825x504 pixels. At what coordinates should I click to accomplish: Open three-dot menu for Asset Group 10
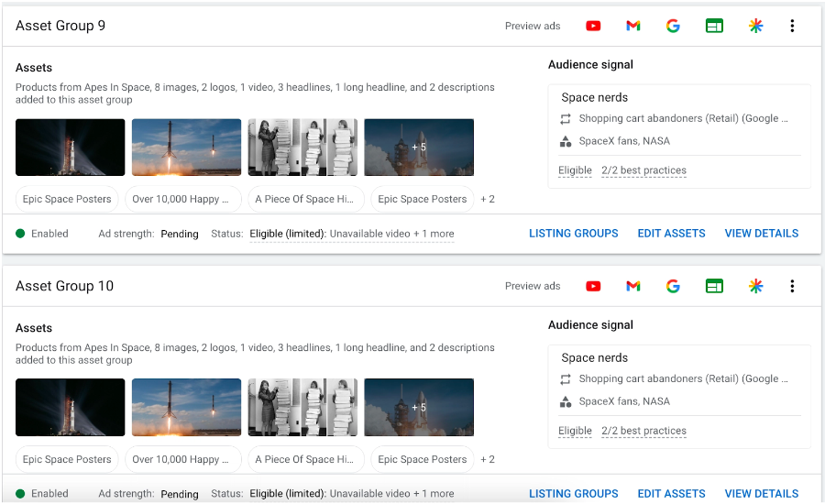[792, 286]
